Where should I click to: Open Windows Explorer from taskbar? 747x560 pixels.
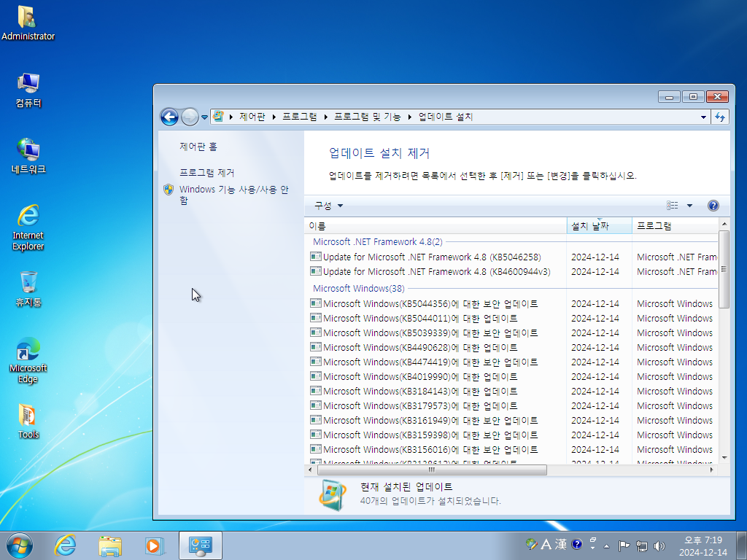(110, 545)
